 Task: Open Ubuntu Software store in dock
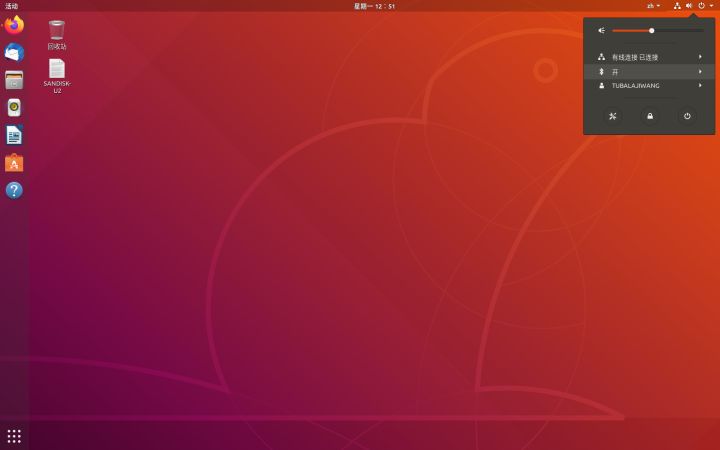[14, 163]
